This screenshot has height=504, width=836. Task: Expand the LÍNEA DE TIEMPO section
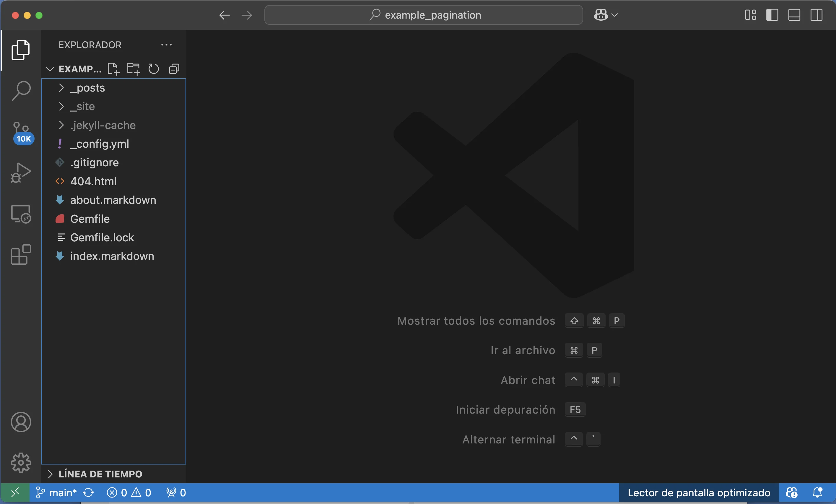point(114,474)
